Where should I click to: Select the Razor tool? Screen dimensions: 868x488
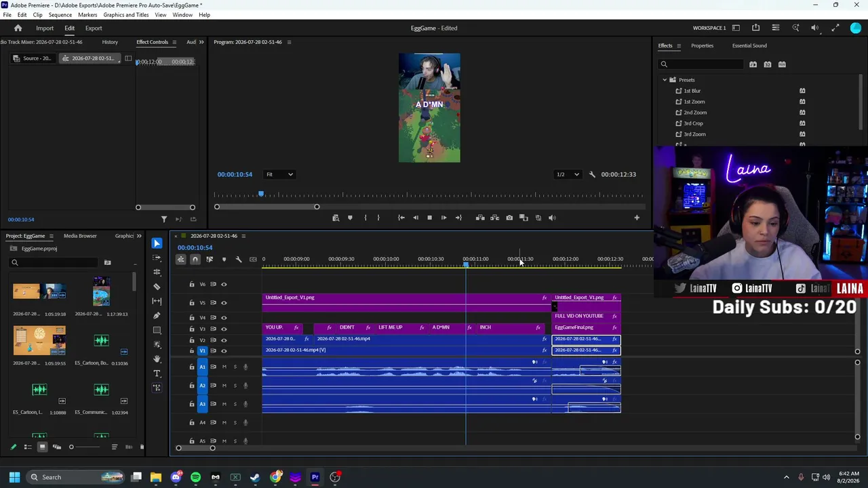[157, 287]
